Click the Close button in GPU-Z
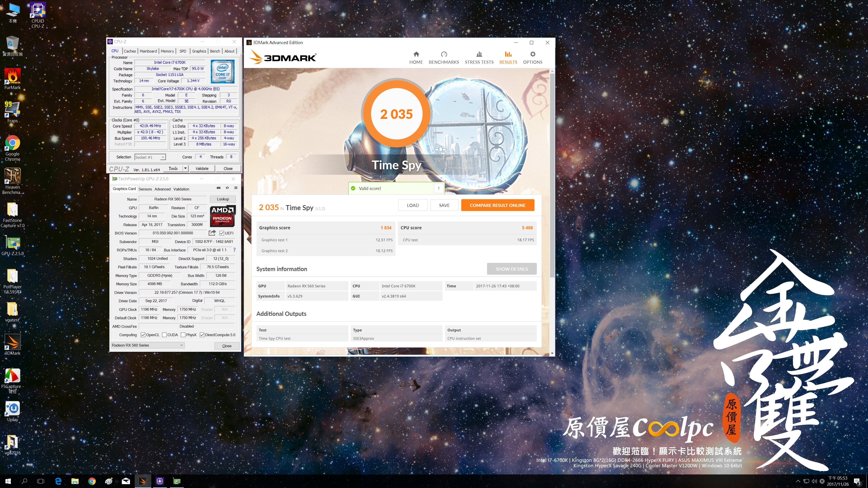This screenshot has width=868, height=488. click(227, 346)
